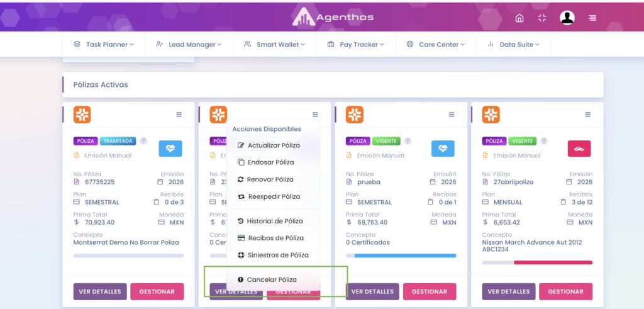This screenshot has width=644, height=309.
Task: Click progress bar on policy 67735225 card
Action: [x=128, y=256]
